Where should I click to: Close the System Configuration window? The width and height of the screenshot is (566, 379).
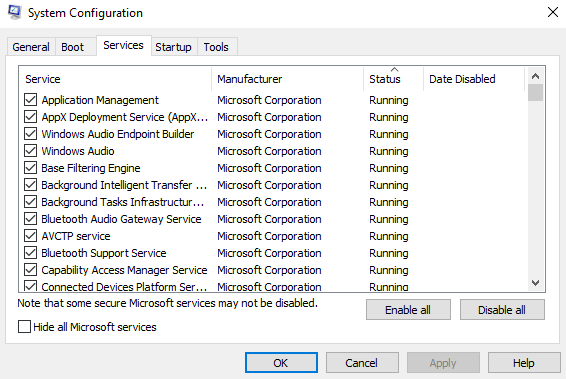pos(552,12)
